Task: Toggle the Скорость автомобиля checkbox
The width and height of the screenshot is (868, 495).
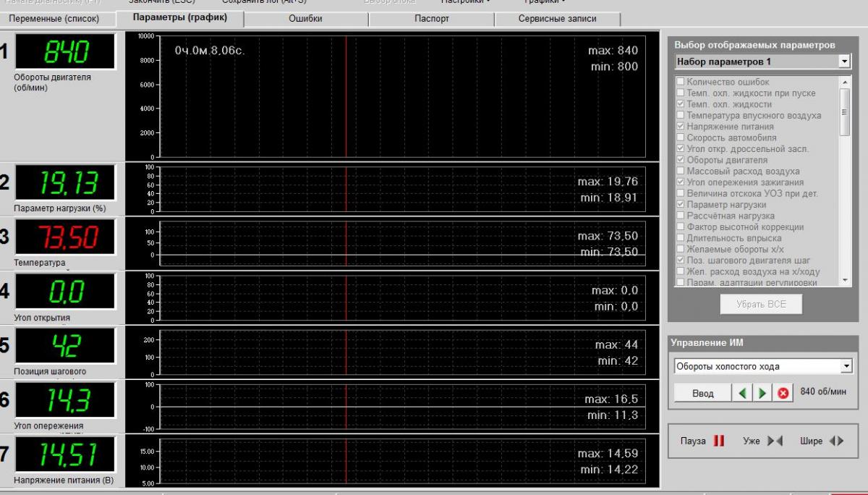Action: coord(680,137)
